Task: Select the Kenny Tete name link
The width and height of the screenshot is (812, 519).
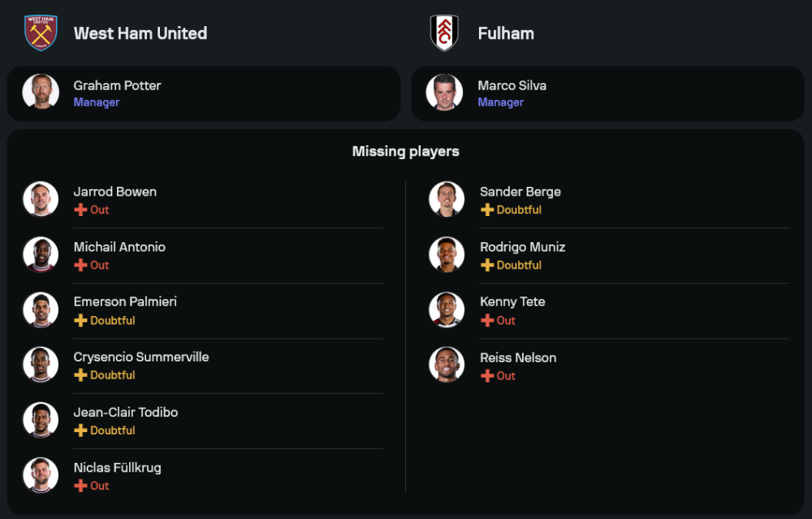Action: tap(512, 301)
